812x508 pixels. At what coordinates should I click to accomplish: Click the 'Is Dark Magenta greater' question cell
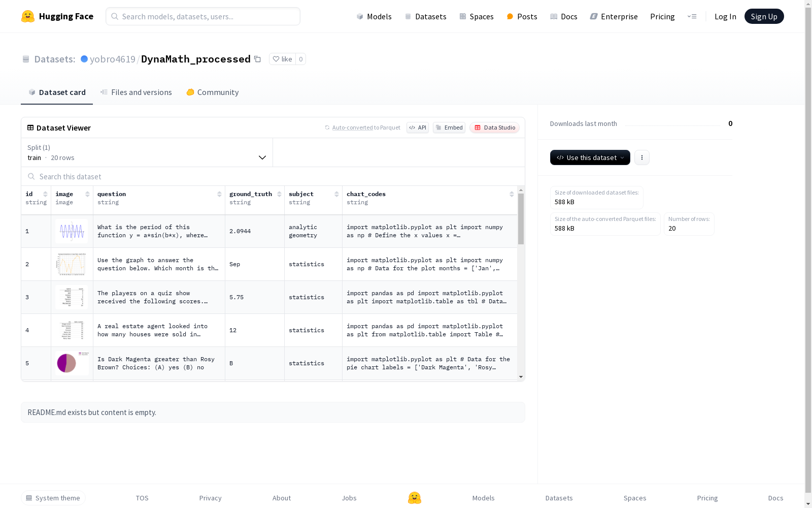[x=159, y=363]
